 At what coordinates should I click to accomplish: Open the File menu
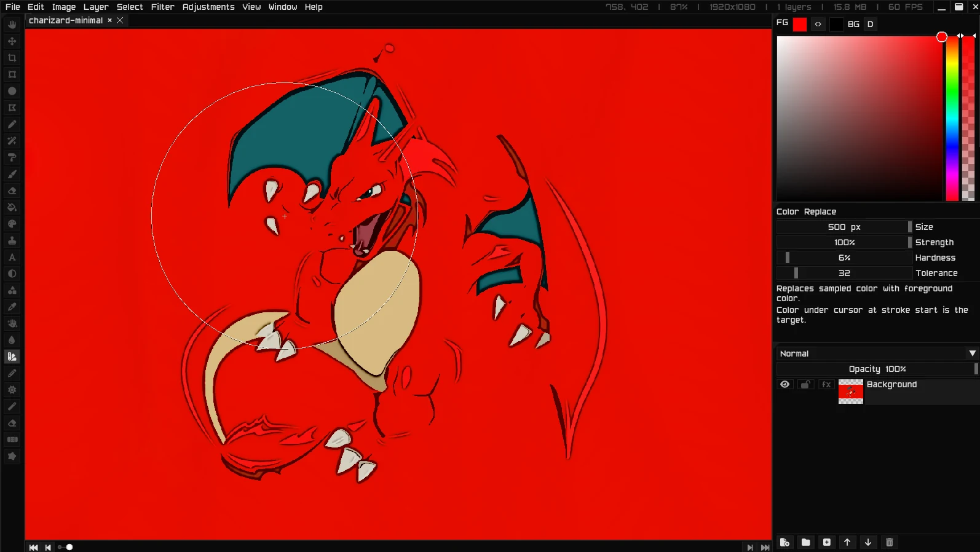[x=12, y=7]
